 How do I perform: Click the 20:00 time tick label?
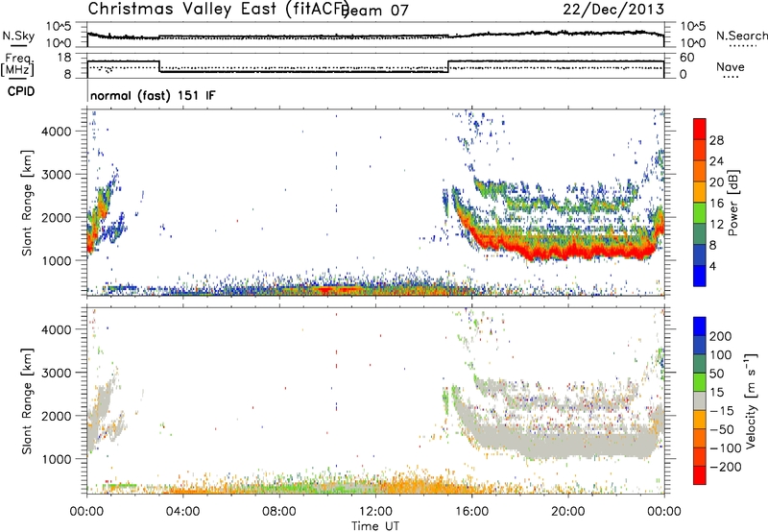pos(567,512)
